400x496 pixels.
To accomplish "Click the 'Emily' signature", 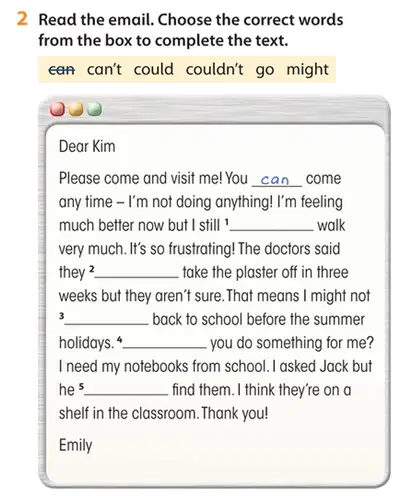I will (x=75, y=446).
